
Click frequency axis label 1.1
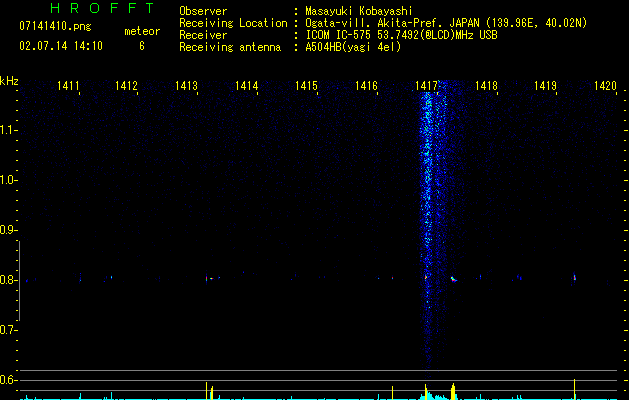pyautogui.click(x=8, y=130)
